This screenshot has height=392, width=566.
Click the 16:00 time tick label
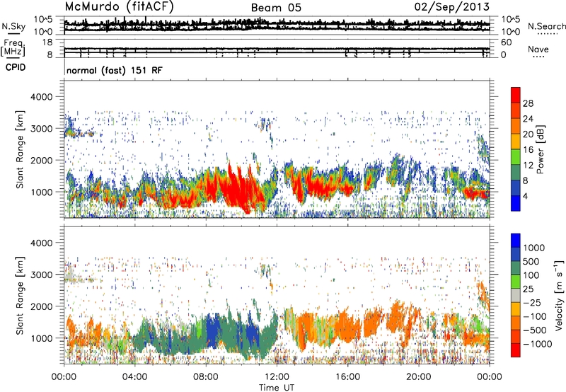347,377
